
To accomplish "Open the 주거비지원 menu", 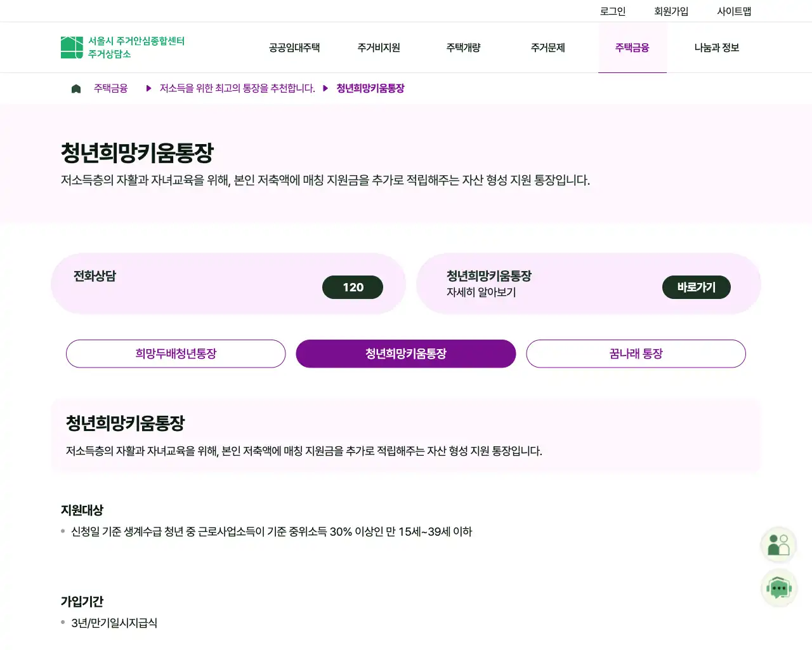I will [378, 48].
